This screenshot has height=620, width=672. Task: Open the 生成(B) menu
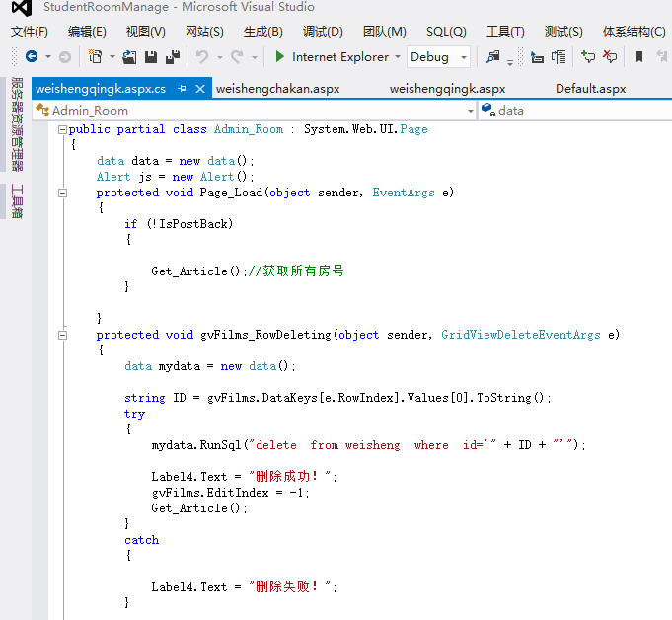pos(263,32)
